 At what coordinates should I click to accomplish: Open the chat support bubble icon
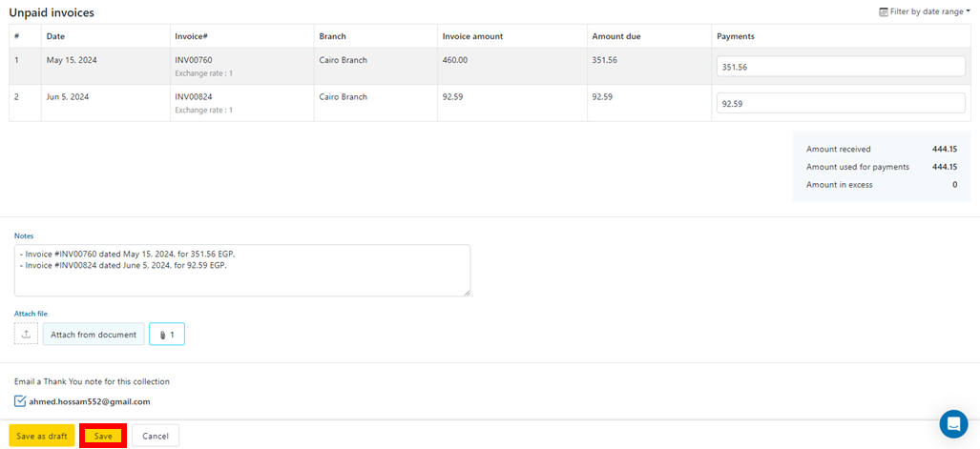pyautogui.click(x=953, y=424)
